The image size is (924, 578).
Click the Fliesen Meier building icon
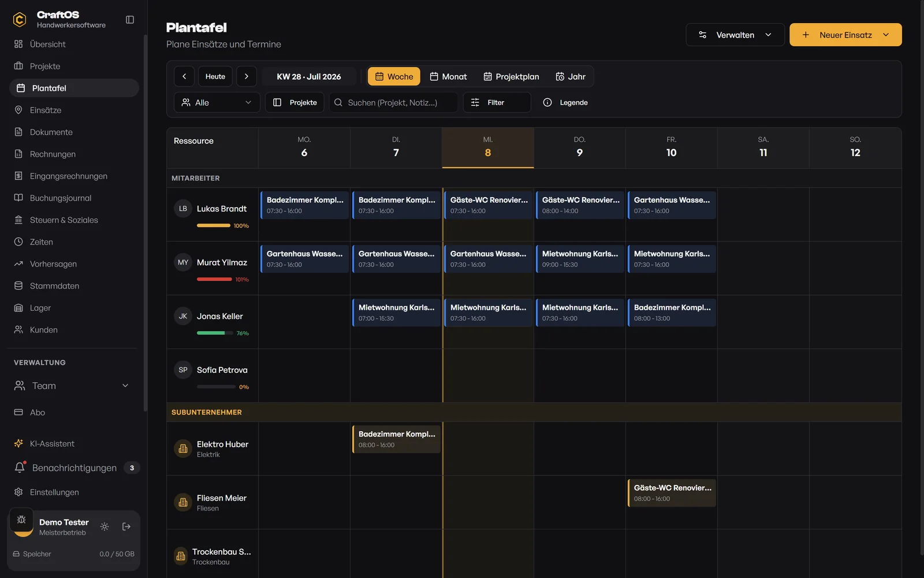point(183,502)
